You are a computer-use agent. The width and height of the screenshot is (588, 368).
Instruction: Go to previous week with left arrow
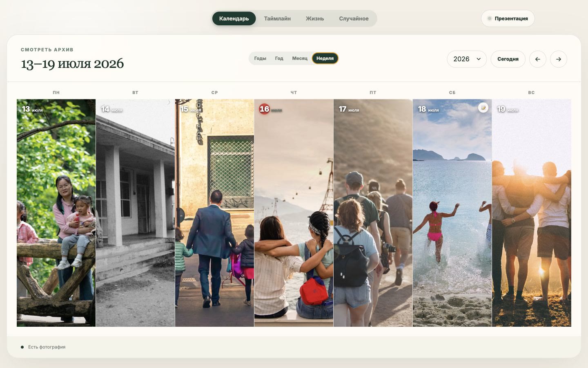(537, 59)
